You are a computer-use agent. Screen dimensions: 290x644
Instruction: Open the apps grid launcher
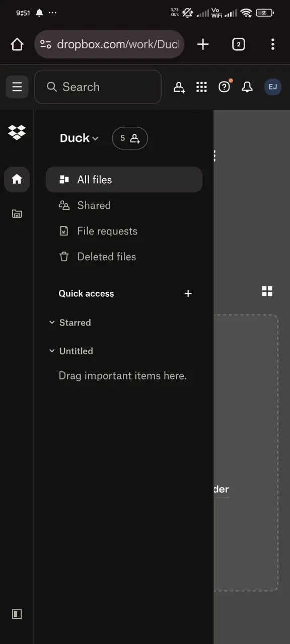click(x=202, y=87)
